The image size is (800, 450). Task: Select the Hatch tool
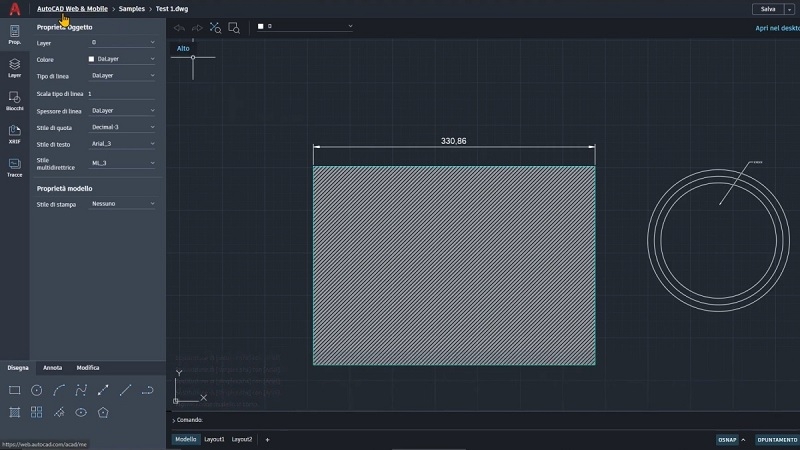pyautogui.click(x=14, y=412)
